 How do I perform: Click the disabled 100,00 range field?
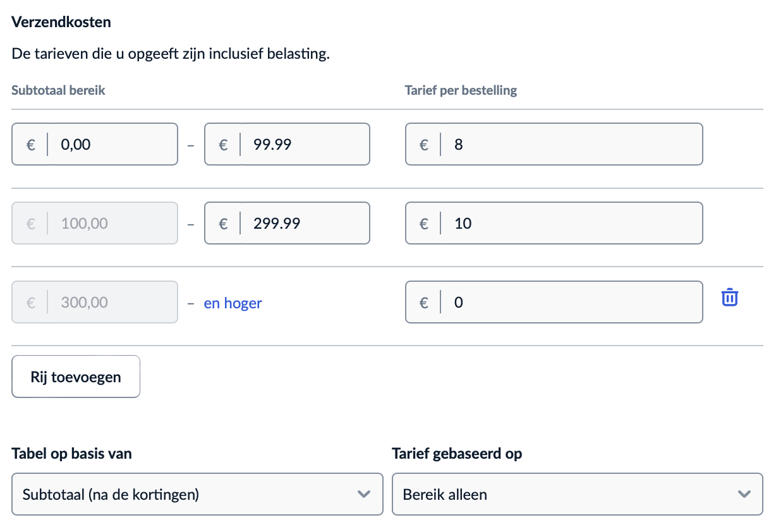tap(111, 223)
